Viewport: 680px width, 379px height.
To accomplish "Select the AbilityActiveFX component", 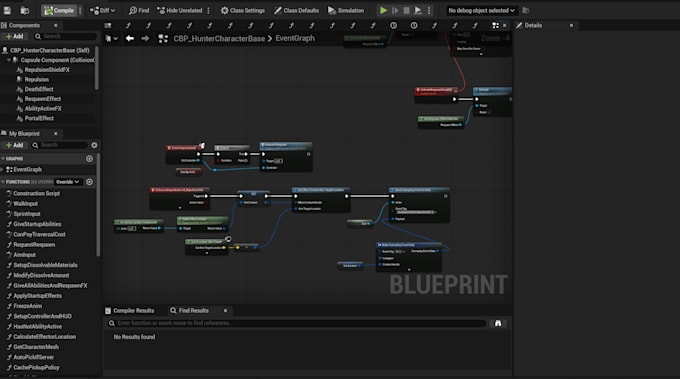I will tap(43, 109).
